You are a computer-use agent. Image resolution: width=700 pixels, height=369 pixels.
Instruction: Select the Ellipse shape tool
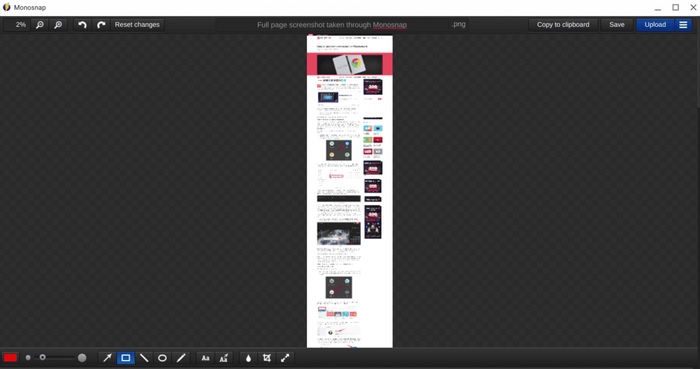click(162, 358)
